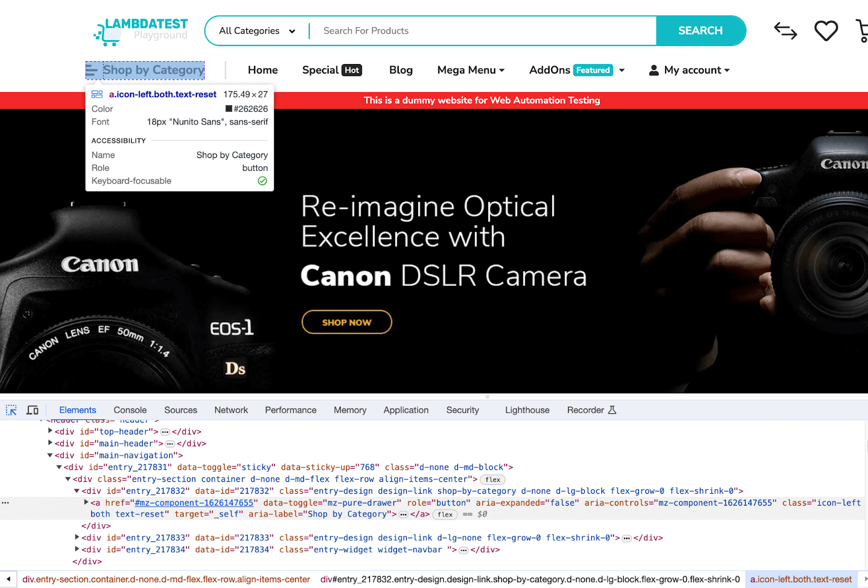Collapse the main-navigation div node
The height and width of the screenshot is (588, 868).
pyautogui.click(x=50, y=455)
